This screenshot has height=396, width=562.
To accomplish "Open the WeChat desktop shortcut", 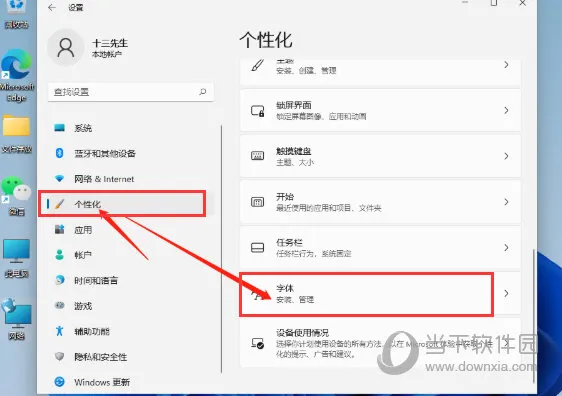I will tap(16, 196).
